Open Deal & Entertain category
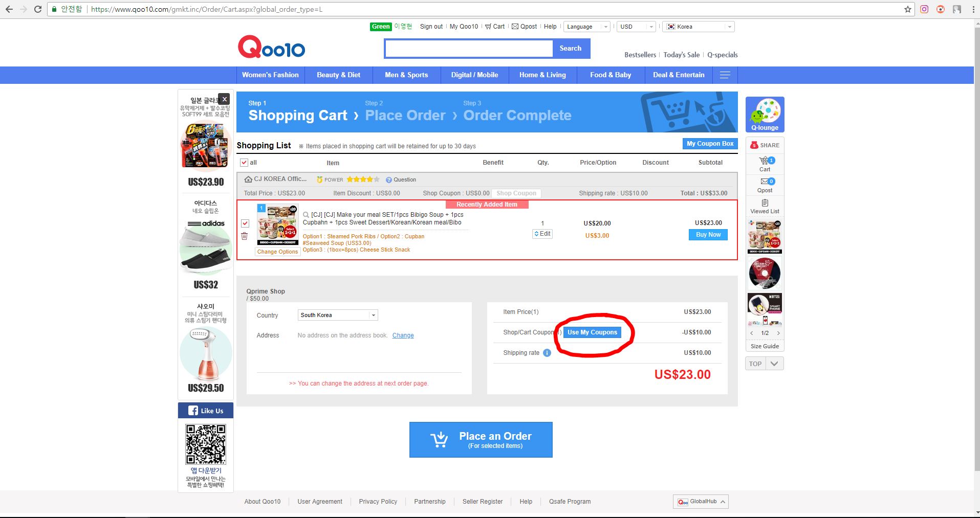Screen dimensions: 980x518 point(679,75)
